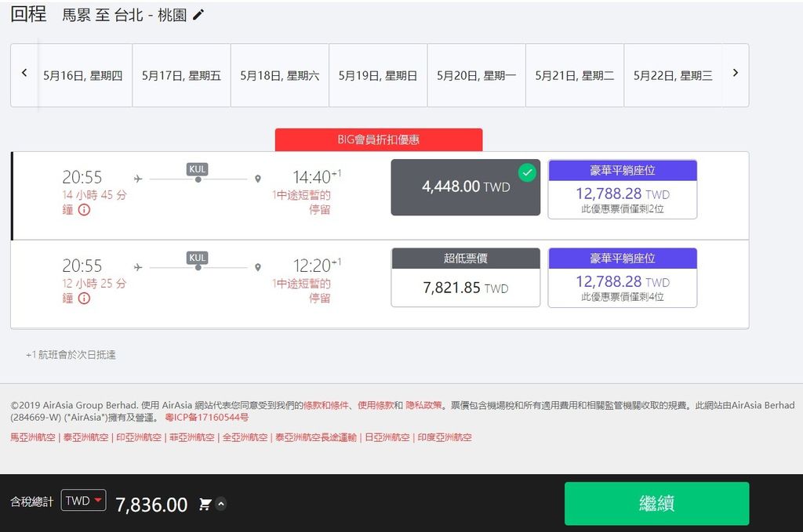The image size is (803, 532).
Task: Click the KUL stopover badge on the second flight
Action: tap(198, 257)
